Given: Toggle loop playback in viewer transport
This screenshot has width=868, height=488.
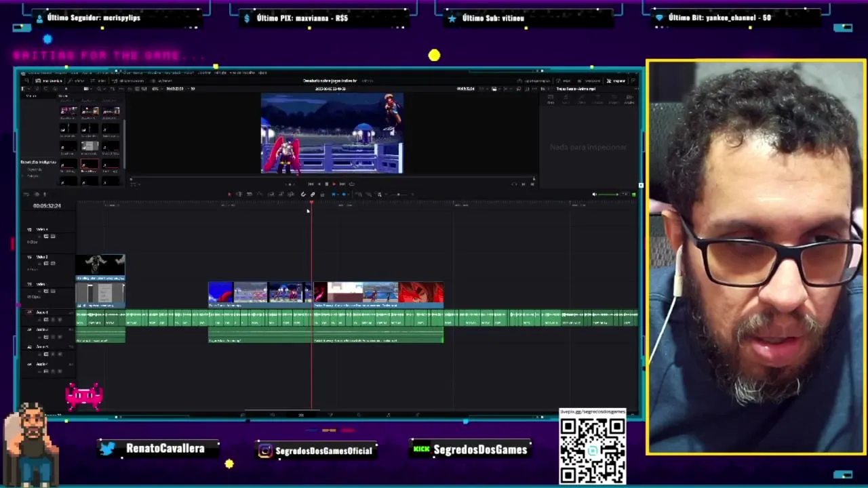Looking at the screenshot, I should tap(352, 184).
